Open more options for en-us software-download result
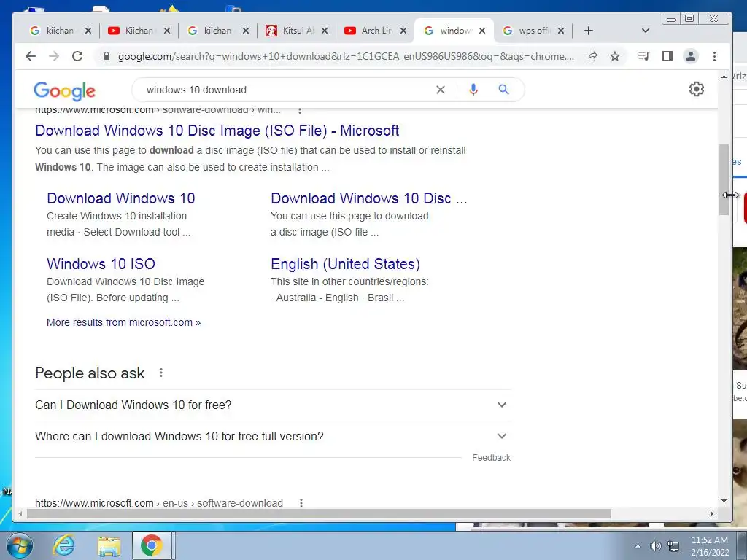This screenshot has width=747, height=560. 301,503
